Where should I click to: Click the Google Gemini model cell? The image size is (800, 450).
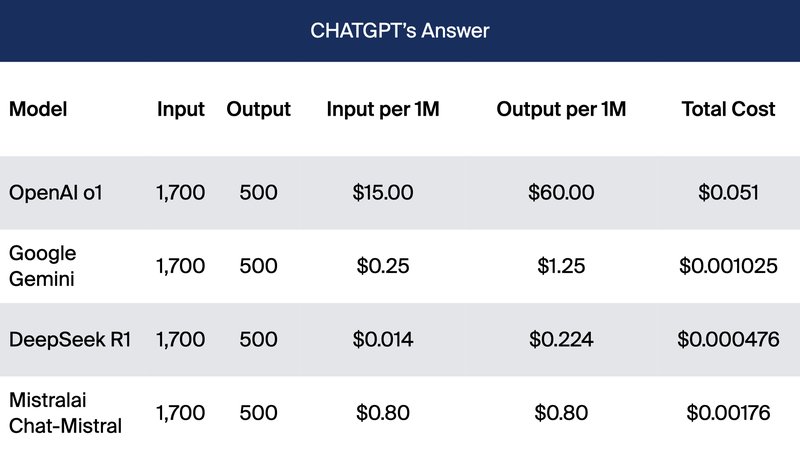[42, 265]
